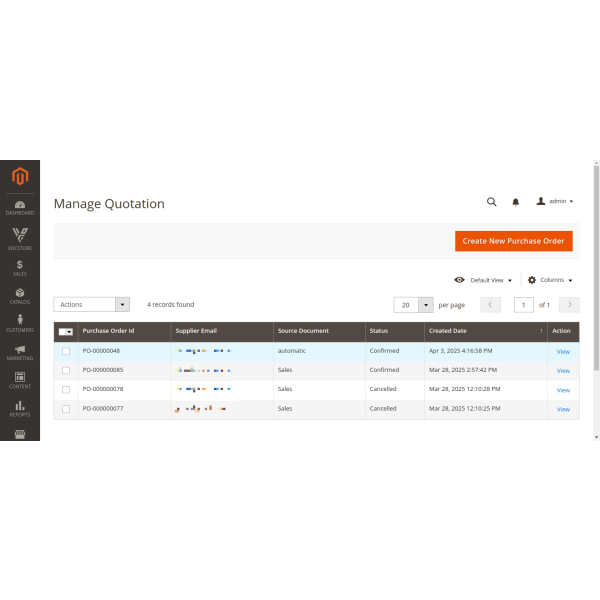The height and width of the screenshot is (600, 600).
Task: Open the admin account menu
Action: point(555,201)
